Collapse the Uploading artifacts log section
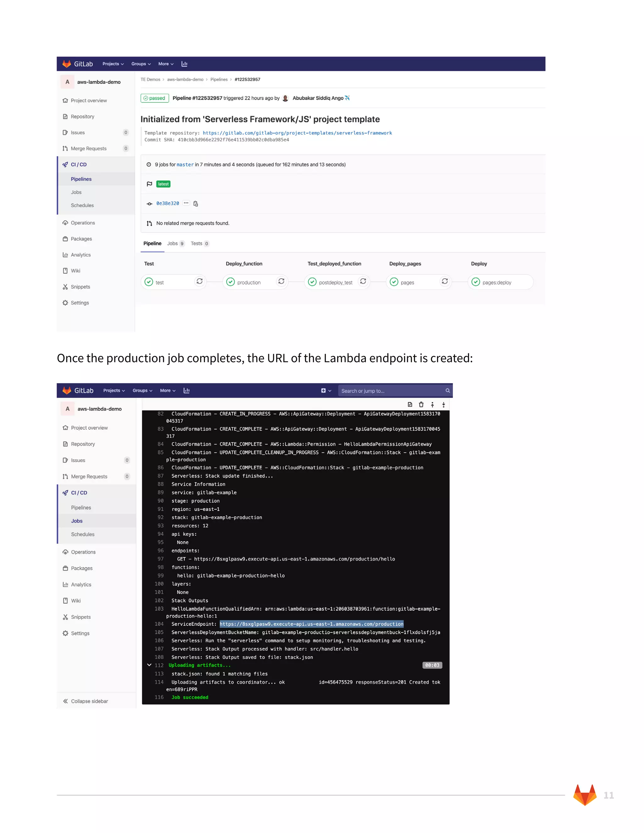 [149, 665]
